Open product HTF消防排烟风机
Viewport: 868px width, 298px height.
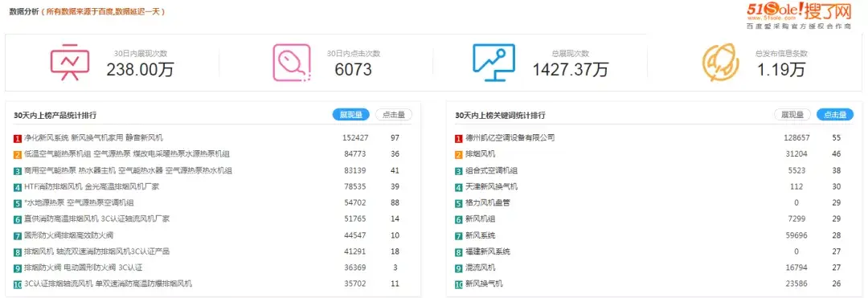click(x=92, y=187)
